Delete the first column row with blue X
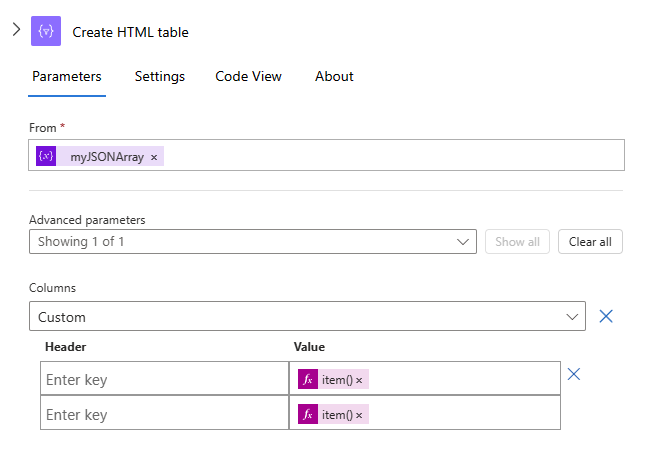The width and height of the screenshot is (650, 450). [x=574, y=375]
